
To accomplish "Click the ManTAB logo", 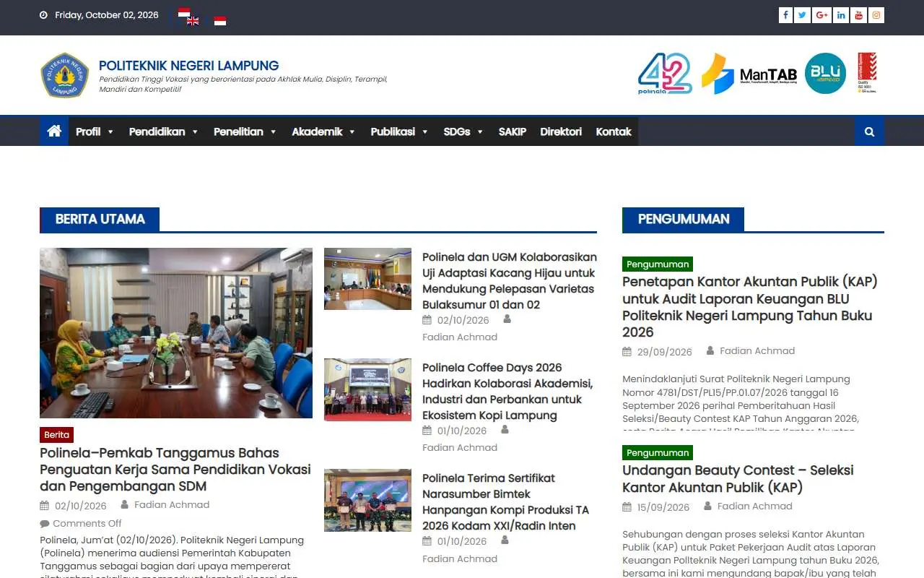I will [x=768, y=75].
